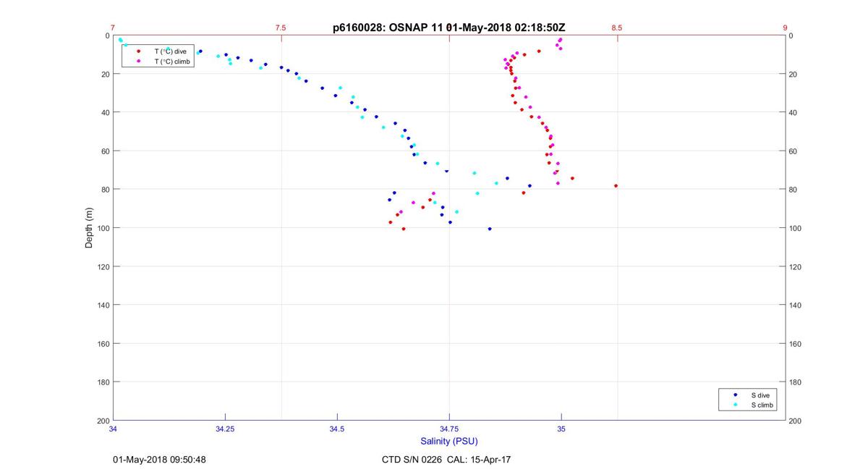Click the T (°C) climb legend entry

172,62
